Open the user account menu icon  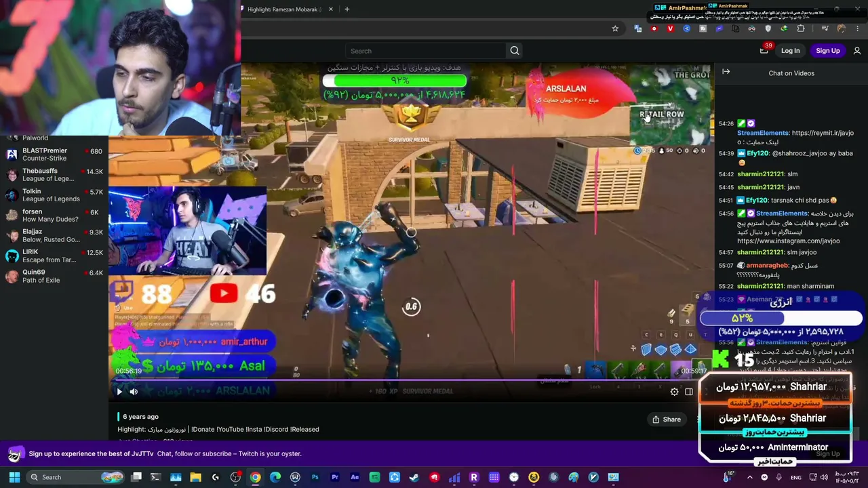[857, 51]
